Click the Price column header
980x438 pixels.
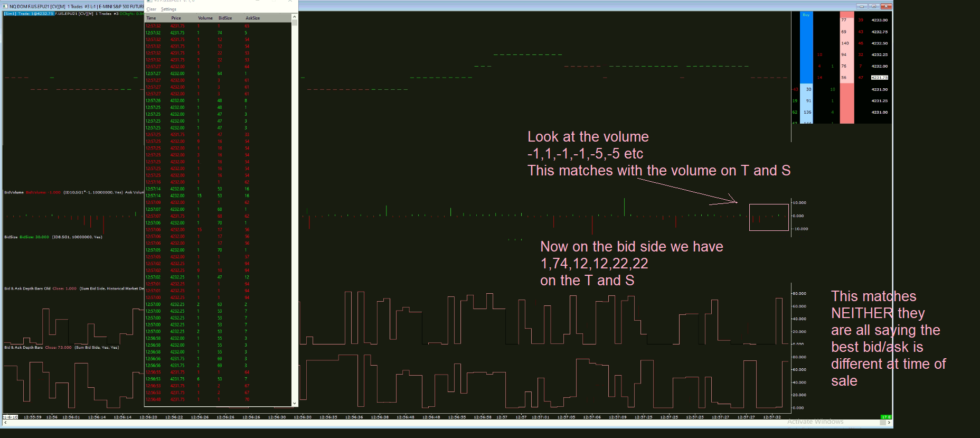[176, 18]
